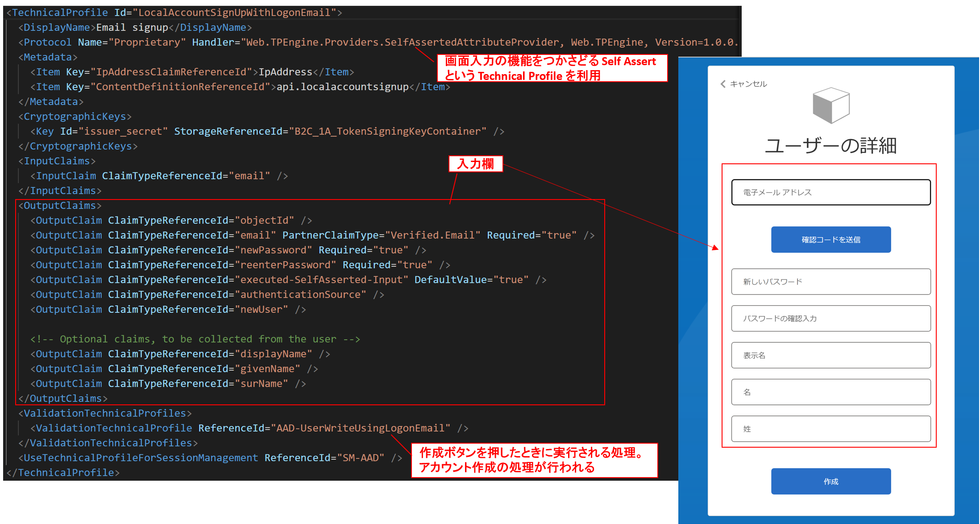Click the cube logo image
Image resolution: width=980 pixels, height=524 pixels.
831,105
